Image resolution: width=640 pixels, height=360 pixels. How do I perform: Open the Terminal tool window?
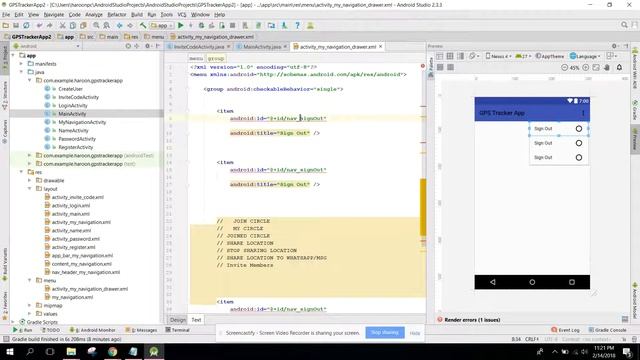pos(178,330)
